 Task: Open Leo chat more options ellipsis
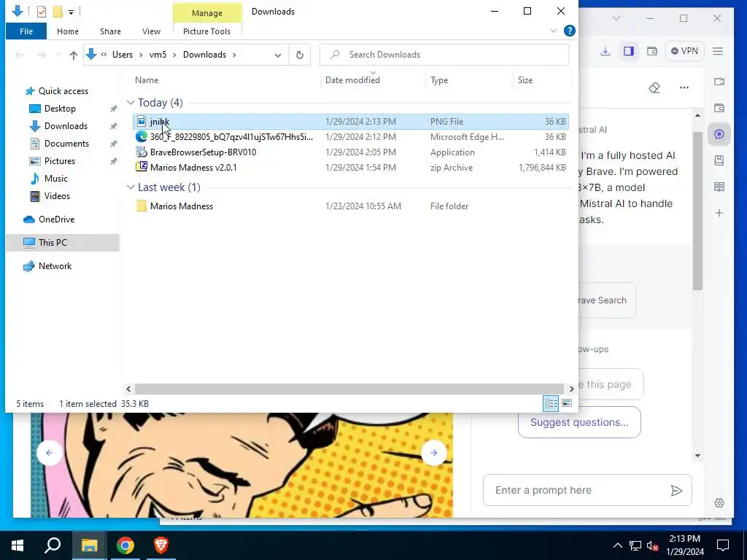click(x=684, y=87)
